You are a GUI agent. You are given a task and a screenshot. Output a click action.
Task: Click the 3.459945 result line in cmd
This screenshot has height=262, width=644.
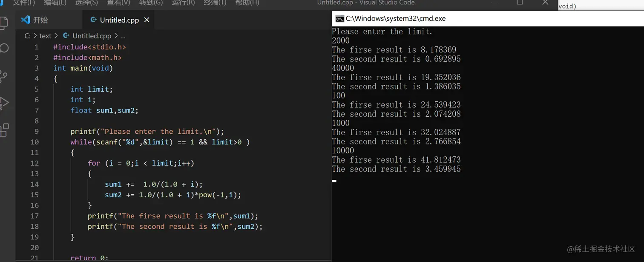[396, 169]
